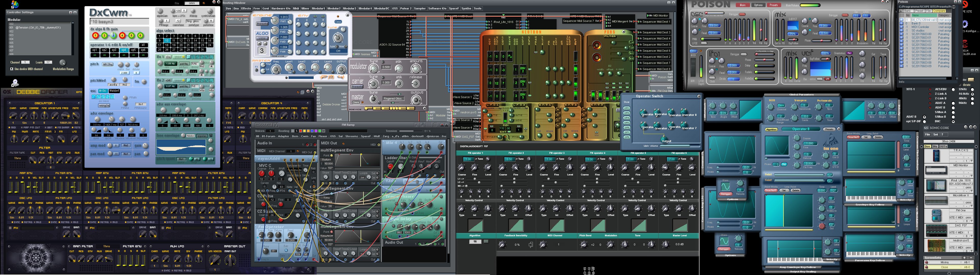Click ALGO plus button in FM4 synth
The width and height of the screenshot is (980, 275).
point(260,44)
